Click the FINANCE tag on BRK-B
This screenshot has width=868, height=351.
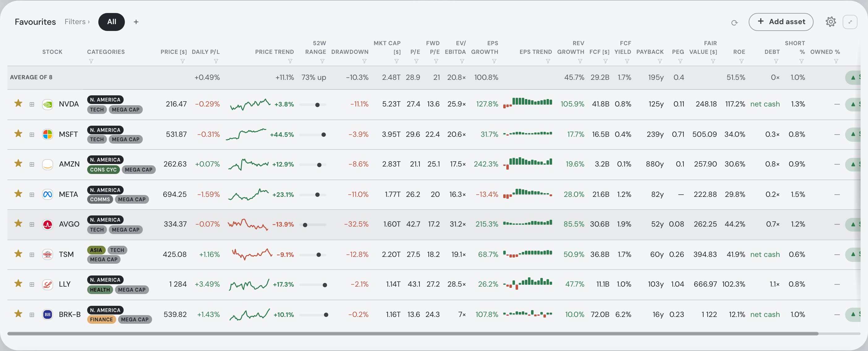(x=101, y=320)
